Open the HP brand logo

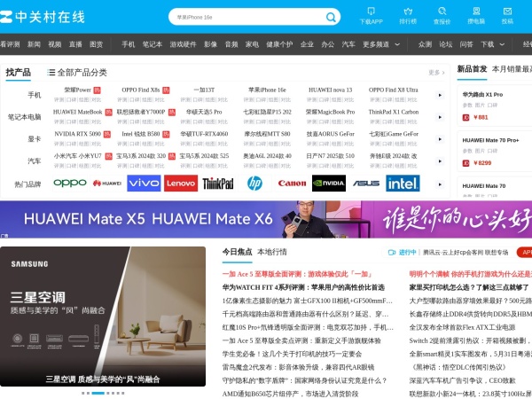click(254, 184)
